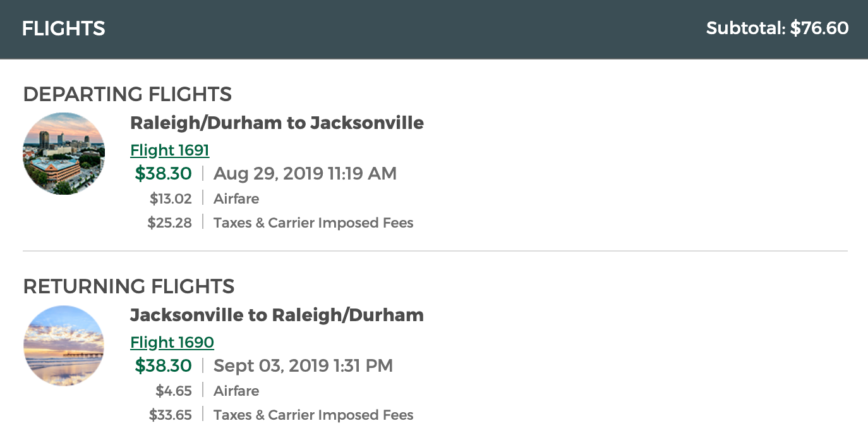Click the Aug 29, 2019 11:19 AM date
Screen dimensions: 868x440
pos(305,173)
